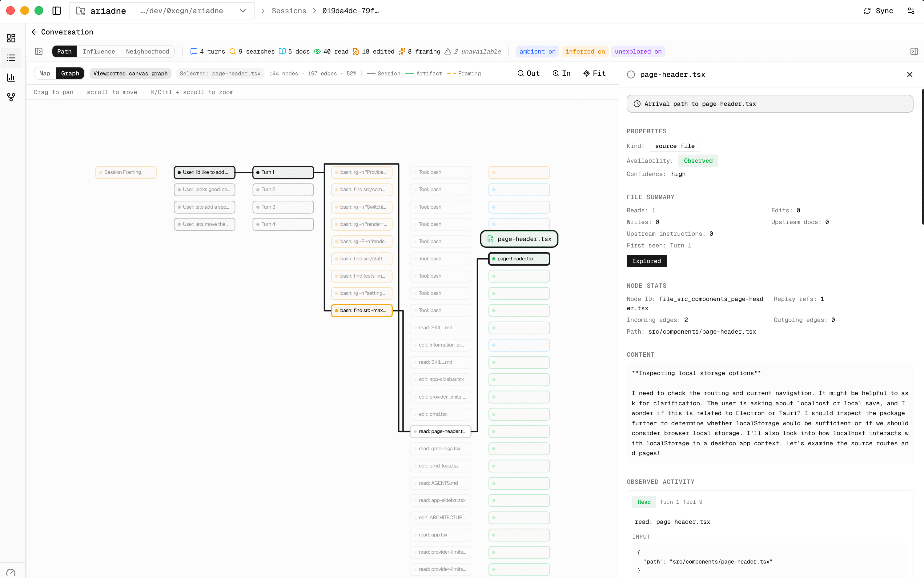Select the page-header.tsx node in the graph
Image resolution: width=924 pixels, height=578 pixels.
pyautogui.click(x=518, y=239)
